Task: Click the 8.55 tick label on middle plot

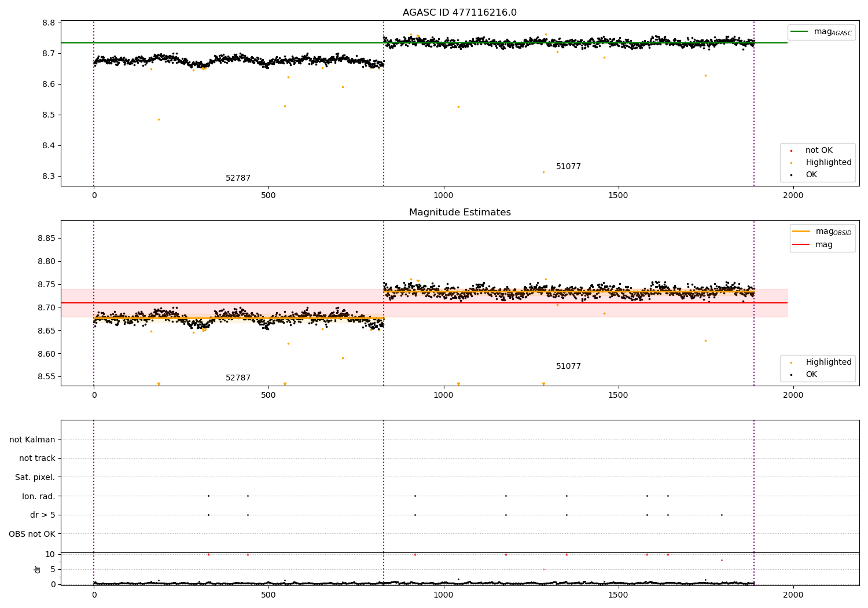Action: point(47,376)
